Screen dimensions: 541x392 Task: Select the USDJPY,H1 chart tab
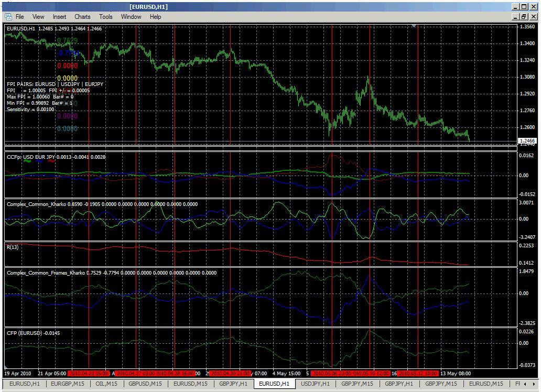tap(316, 384)
